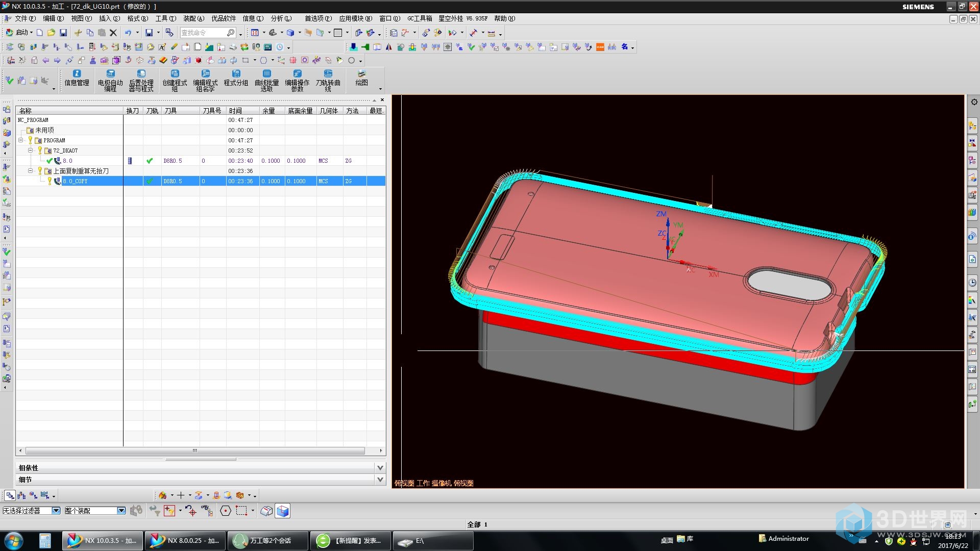Viewport: 980px width, 551px height.
Task: Click the blue right arrow icon
Action: coord(57,60)
